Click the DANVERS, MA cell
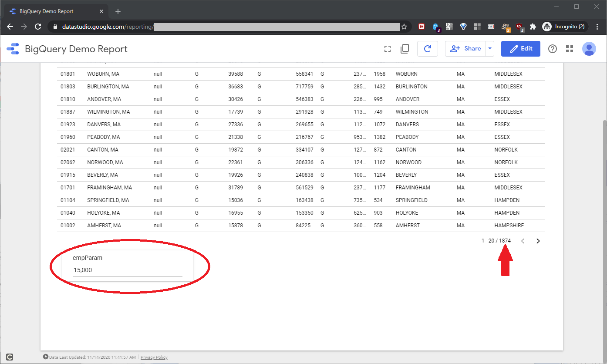Viewport: 607px width, 364px height. tap(104, 125)
